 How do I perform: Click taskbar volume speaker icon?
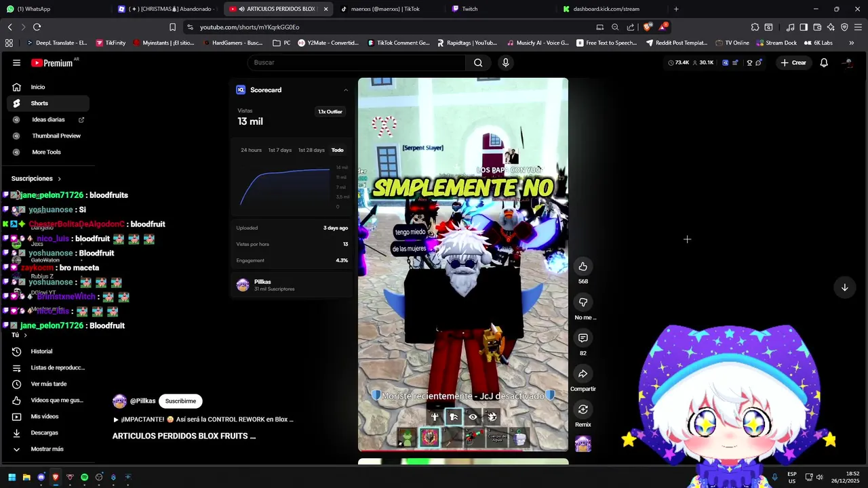(x=820, y=477)
